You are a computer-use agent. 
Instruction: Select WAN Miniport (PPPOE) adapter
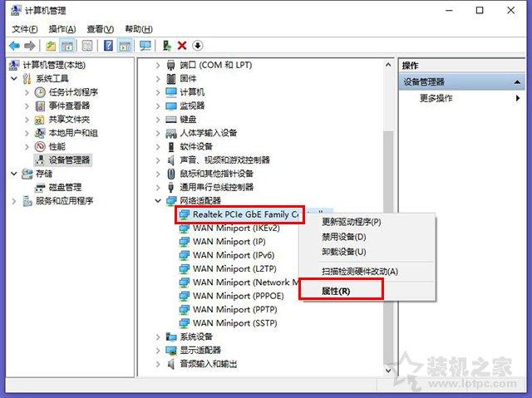point(239,296)
